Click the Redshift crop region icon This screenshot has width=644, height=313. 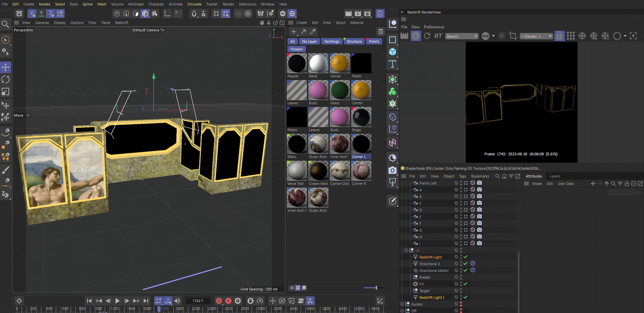[513, 36]
